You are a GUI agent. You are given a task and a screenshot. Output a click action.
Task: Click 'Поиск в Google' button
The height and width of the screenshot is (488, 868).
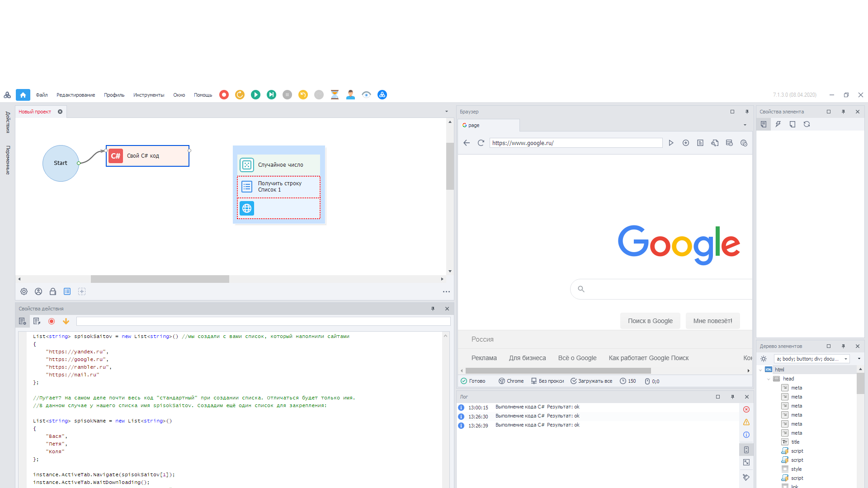pyautogui.click(x=650, y=321)
